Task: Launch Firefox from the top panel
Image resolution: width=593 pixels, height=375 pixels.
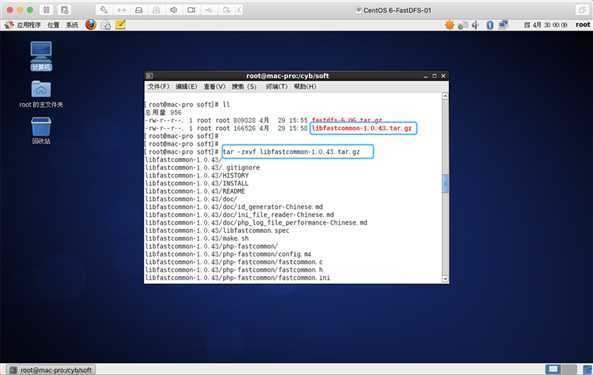Action: [91, 25]
